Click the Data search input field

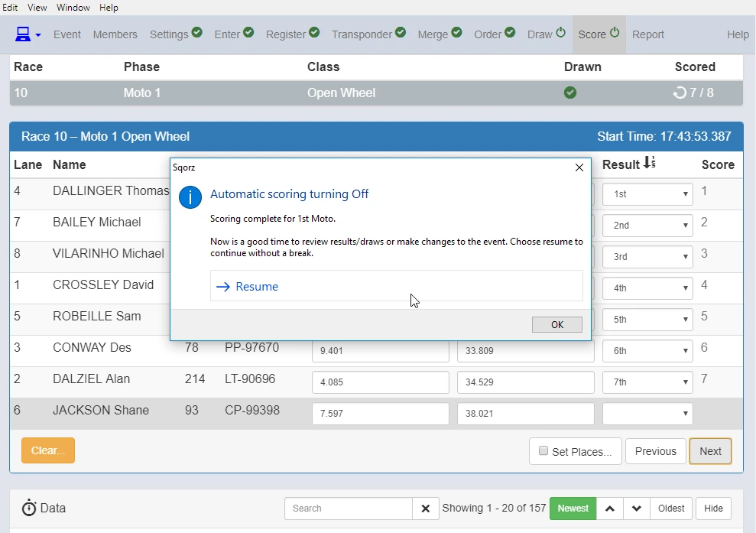coord(348,509)
